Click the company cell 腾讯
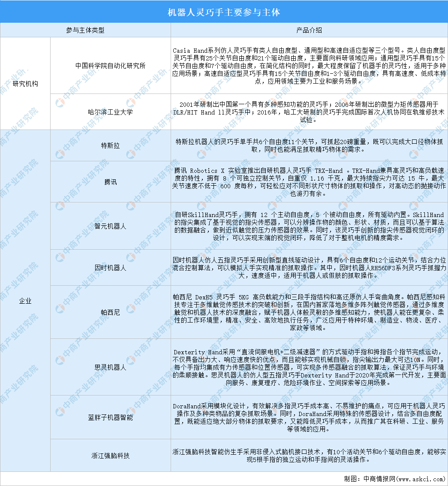The height and width of the screenshot is (486, 448). point(111,182)
